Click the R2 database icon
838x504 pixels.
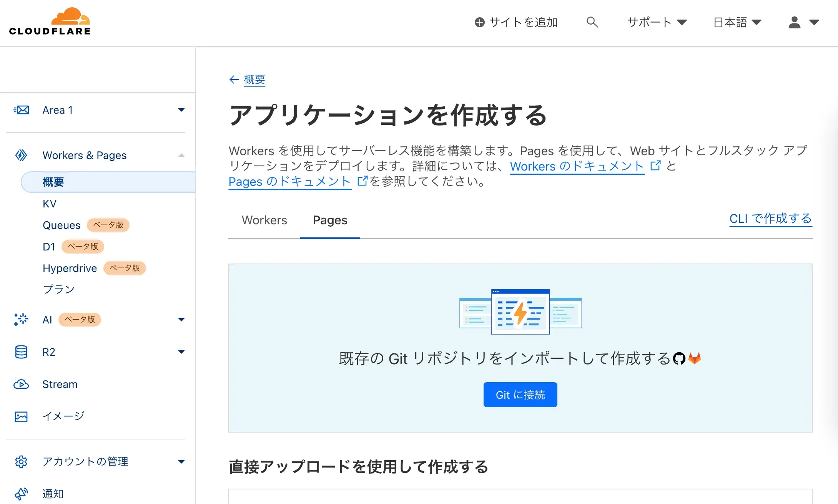click(x=21, y=351)
